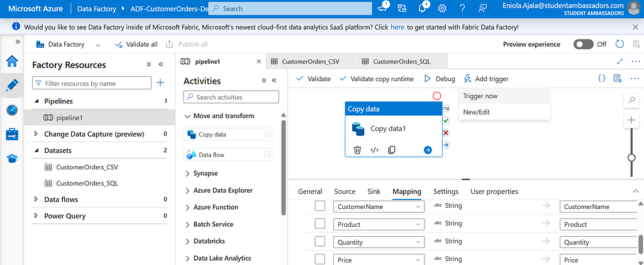The height and width of the screenshot is (265, 644).
Task: Close the pipeline1 tab
Action: coord(258,62)
